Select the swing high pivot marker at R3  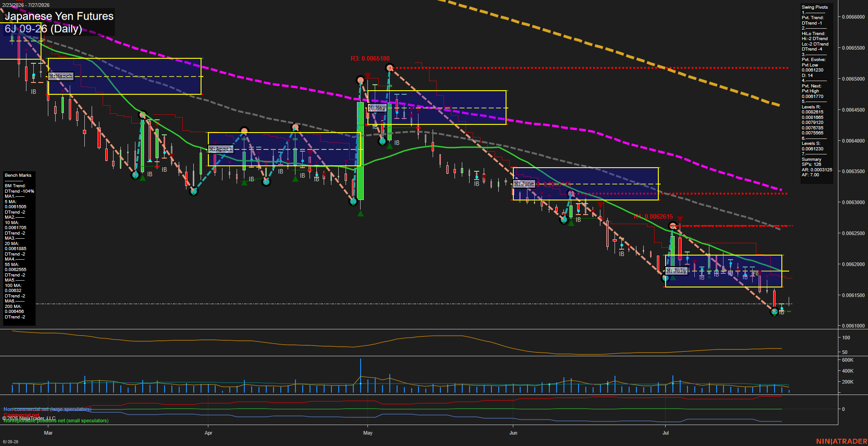coord(390,68)
